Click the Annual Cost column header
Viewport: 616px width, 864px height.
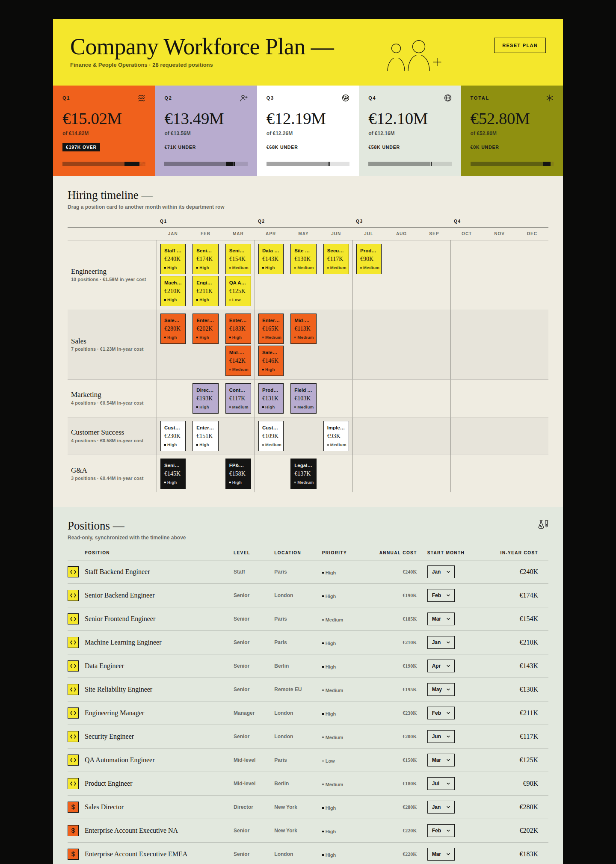[x=398, y=553]
